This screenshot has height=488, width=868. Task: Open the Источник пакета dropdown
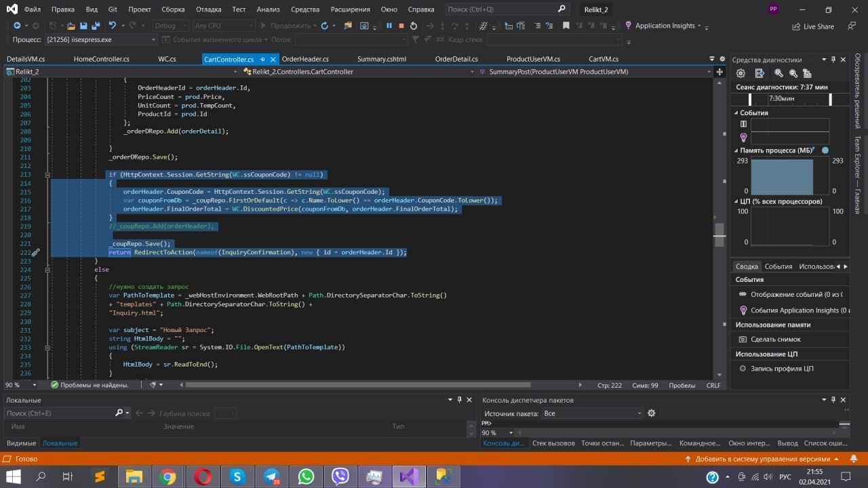point(591,413)
